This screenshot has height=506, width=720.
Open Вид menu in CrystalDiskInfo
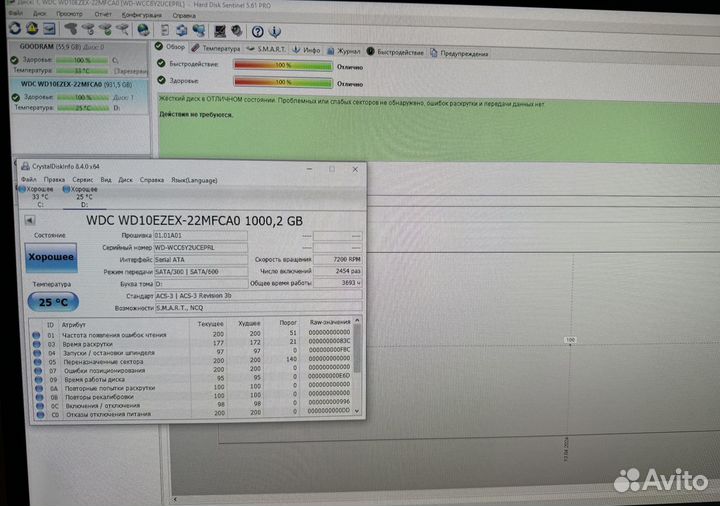pos(106,180)
